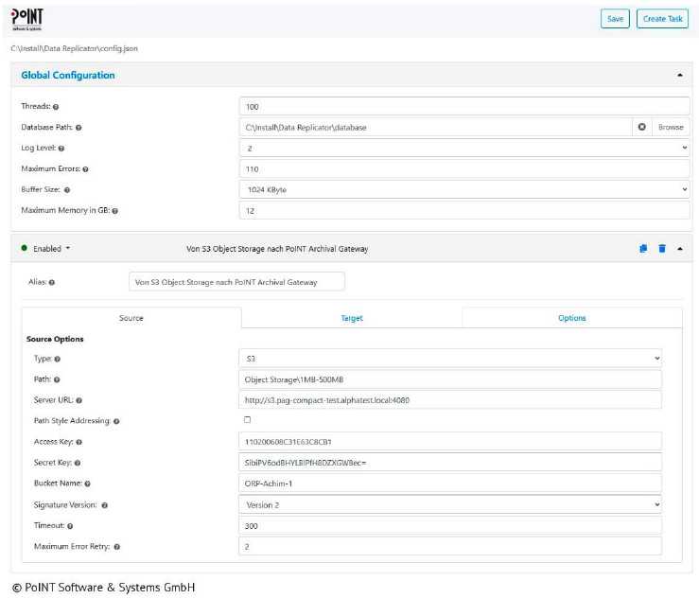This screenshot has height=616, width=699.
Task: Click into the Alias field
Action: click(x=236, y=282)
